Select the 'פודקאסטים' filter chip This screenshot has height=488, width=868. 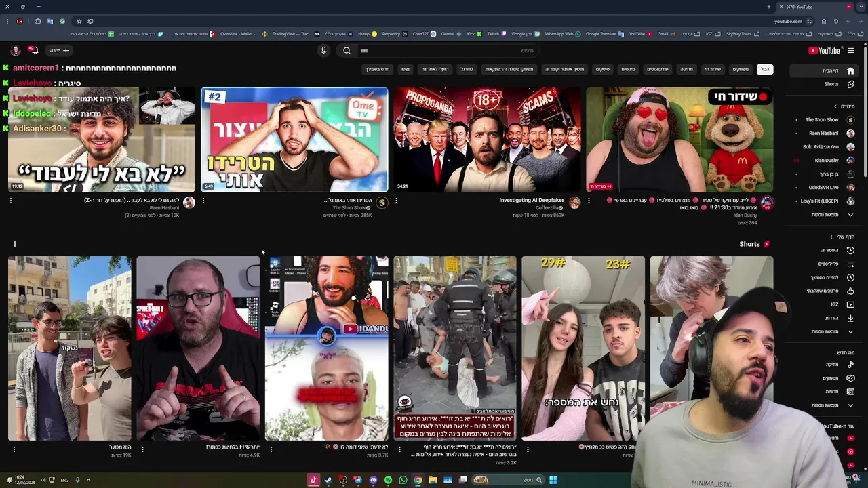tap(657, 69)
